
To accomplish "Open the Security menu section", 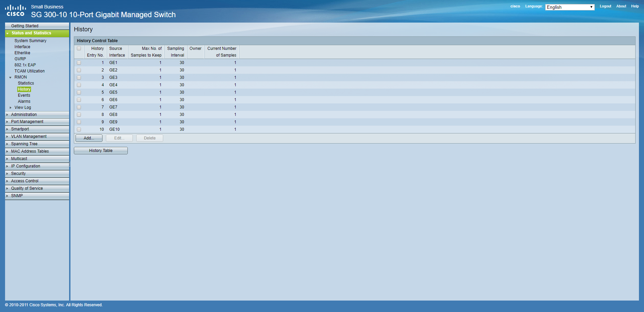I will coord(18,174).
